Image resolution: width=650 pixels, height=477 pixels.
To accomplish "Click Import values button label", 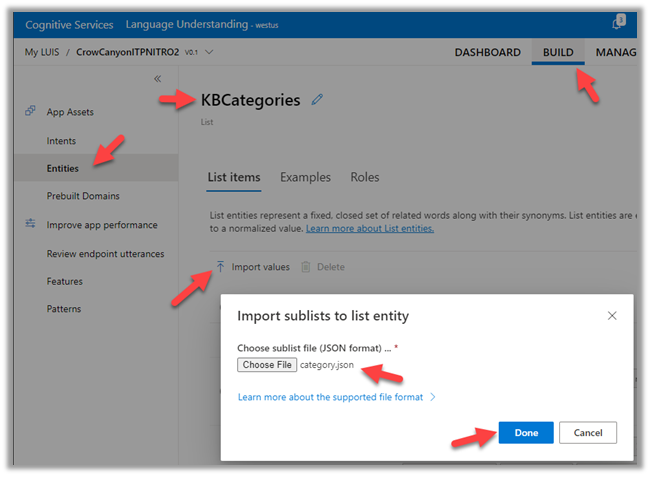I will (260, 267).
